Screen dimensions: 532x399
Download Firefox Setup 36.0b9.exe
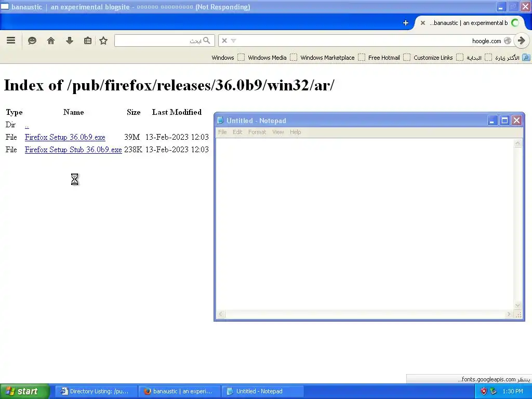(65, 137)
